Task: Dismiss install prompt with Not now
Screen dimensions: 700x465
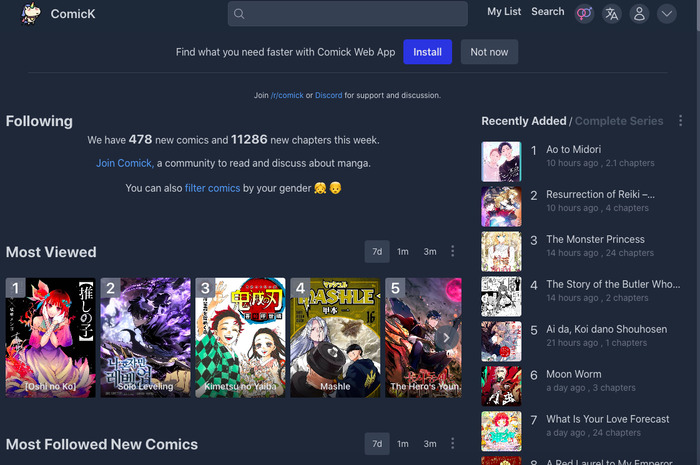Action: 489,52
